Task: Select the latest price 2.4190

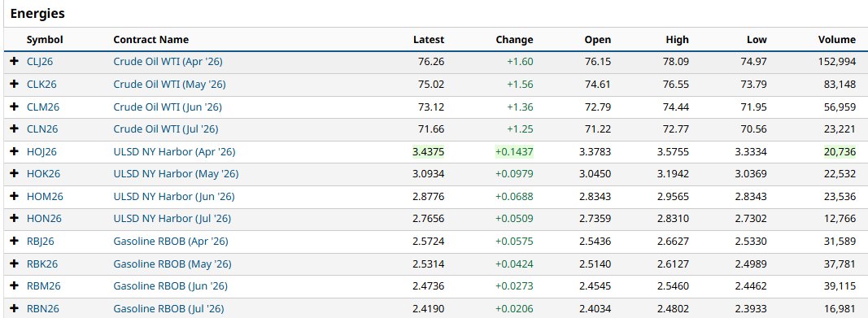Action: pos(429,308)
